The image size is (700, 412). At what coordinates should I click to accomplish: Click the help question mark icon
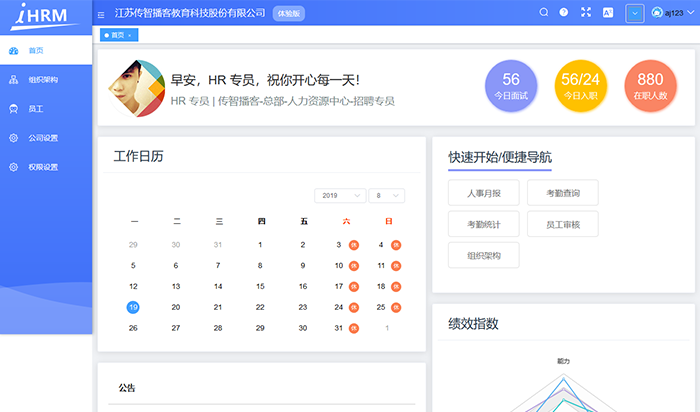pyautogui.click(x=564, y=13)
